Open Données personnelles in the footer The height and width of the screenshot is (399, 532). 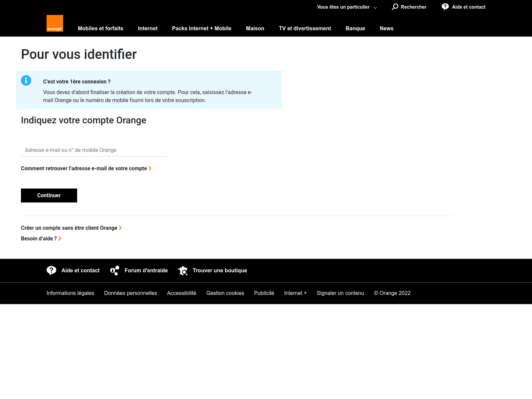(130, 293)
